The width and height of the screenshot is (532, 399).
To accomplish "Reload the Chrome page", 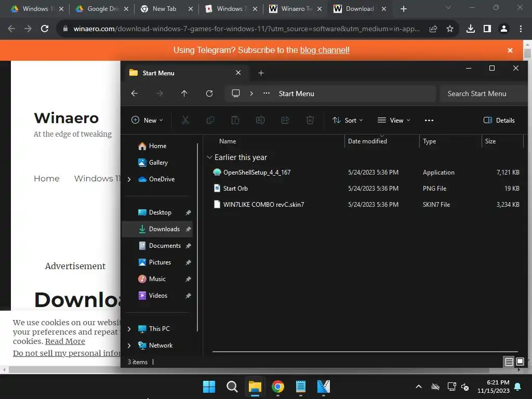I will 45,29.
